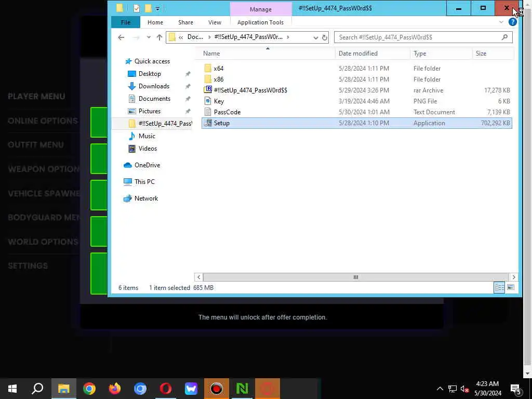Select the Manage contextual tab

(261, 9)
